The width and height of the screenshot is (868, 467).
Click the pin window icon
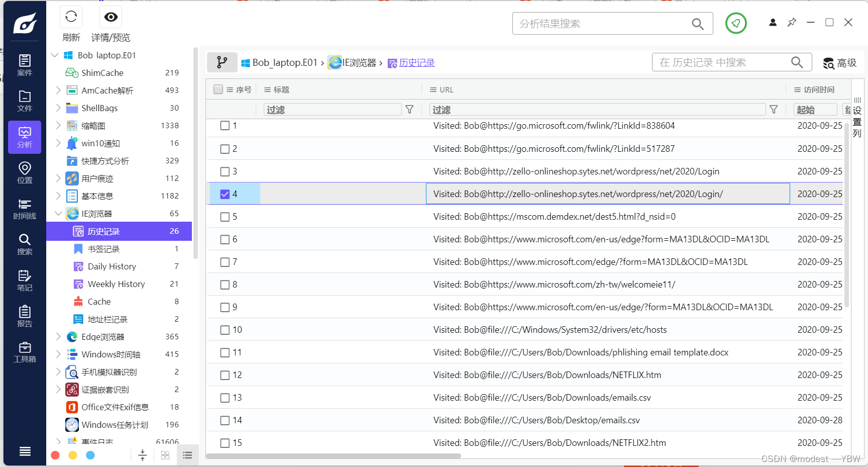792,22
